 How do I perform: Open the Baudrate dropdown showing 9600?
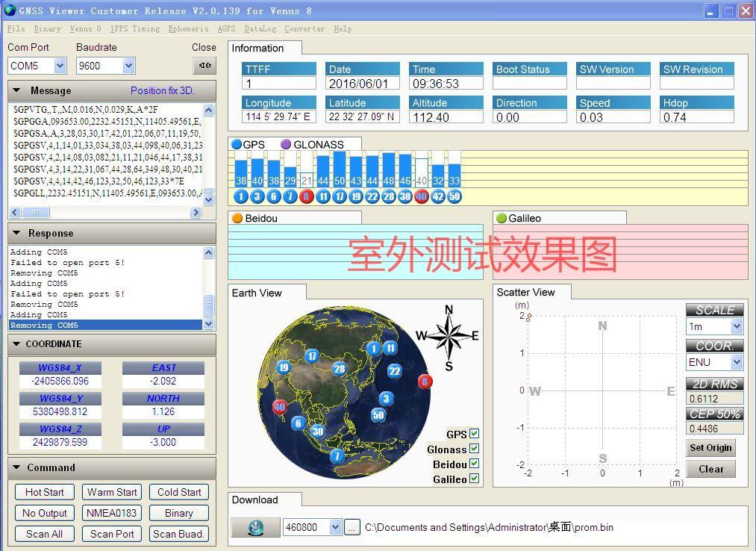[128, 66]
